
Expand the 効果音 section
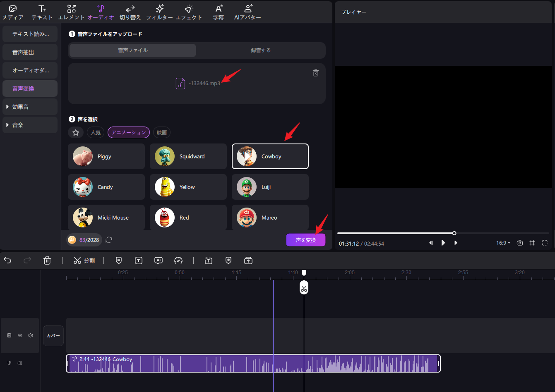30,107
